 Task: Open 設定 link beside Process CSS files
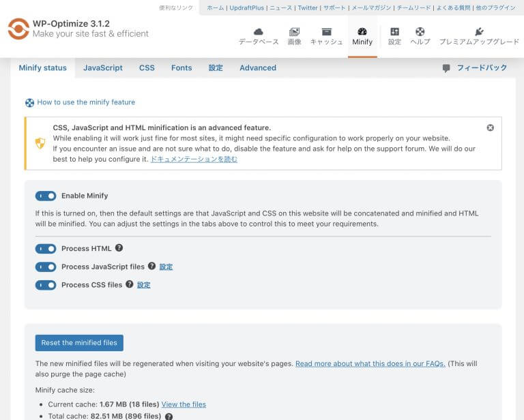click(144, 285)
